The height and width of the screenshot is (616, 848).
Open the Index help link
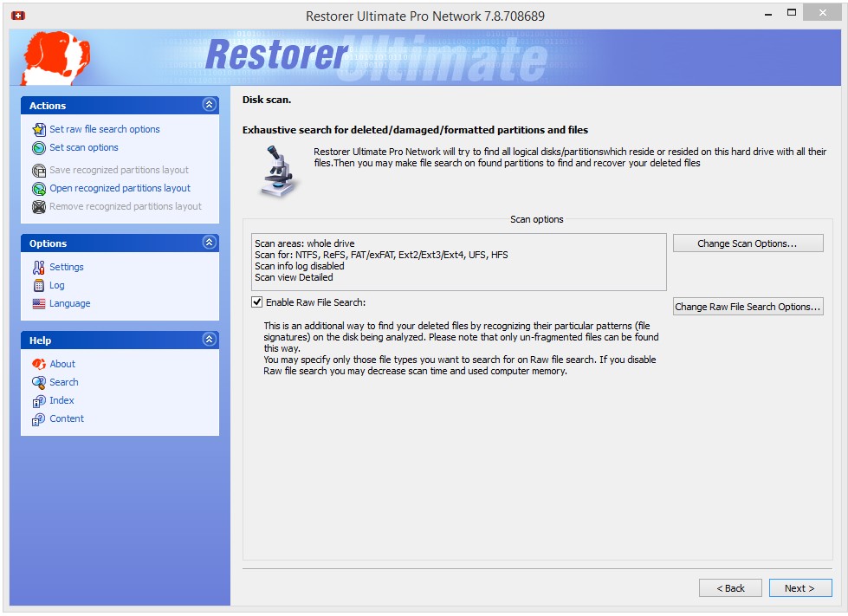click(x=61, y=401)
